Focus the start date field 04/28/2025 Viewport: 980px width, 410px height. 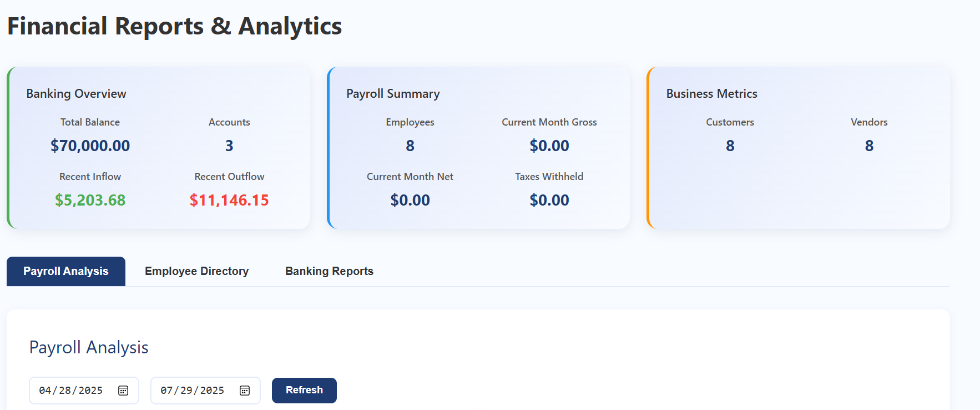coord(84,391)
